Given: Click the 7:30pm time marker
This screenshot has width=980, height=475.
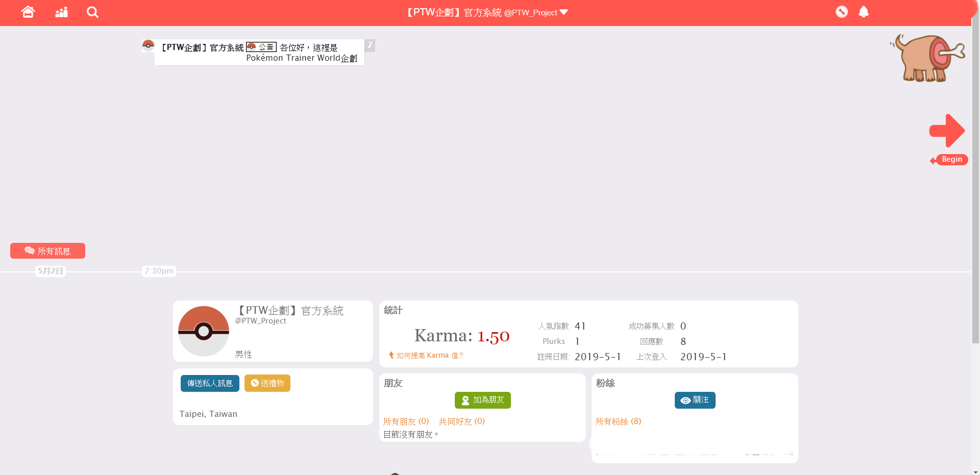Looking at the screenshot, I should tap(159, 271).
